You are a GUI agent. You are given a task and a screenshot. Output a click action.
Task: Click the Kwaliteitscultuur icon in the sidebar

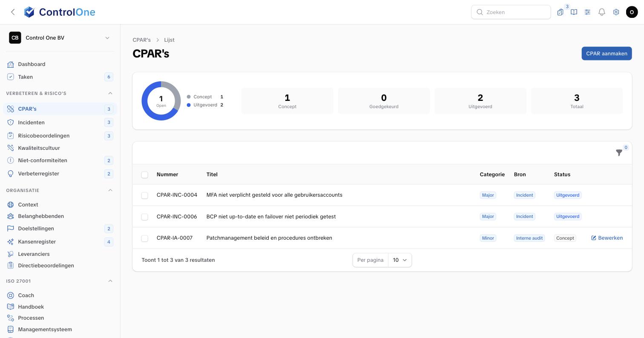point(11,148)
